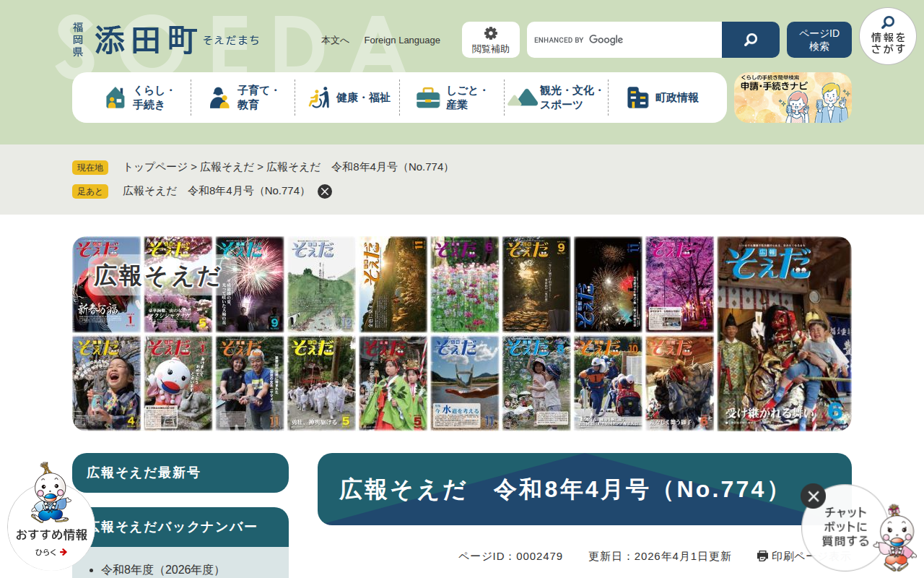Open the Foreign Language selector

pyautogui.click(x=402, y=40)
